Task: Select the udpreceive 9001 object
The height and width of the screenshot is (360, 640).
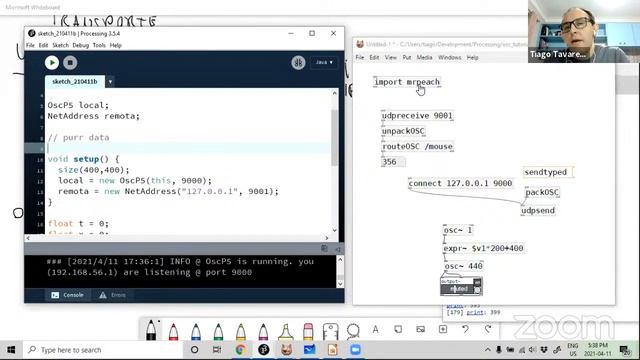Action: (x=417, y=116)
